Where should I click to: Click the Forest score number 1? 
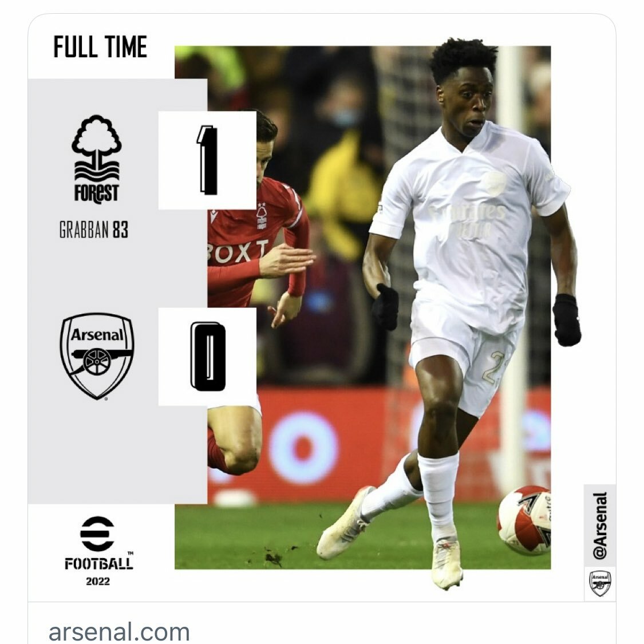tap(207, 160)
